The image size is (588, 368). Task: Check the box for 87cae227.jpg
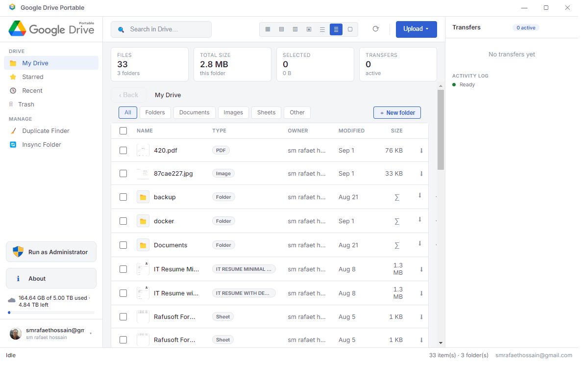click(123, 174)
